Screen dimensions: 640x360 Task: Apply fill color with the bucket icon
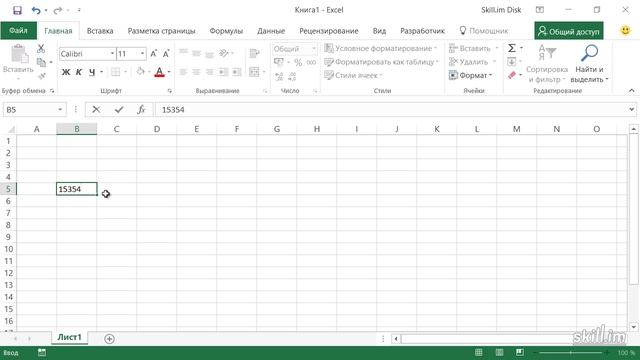coord(140,72)
